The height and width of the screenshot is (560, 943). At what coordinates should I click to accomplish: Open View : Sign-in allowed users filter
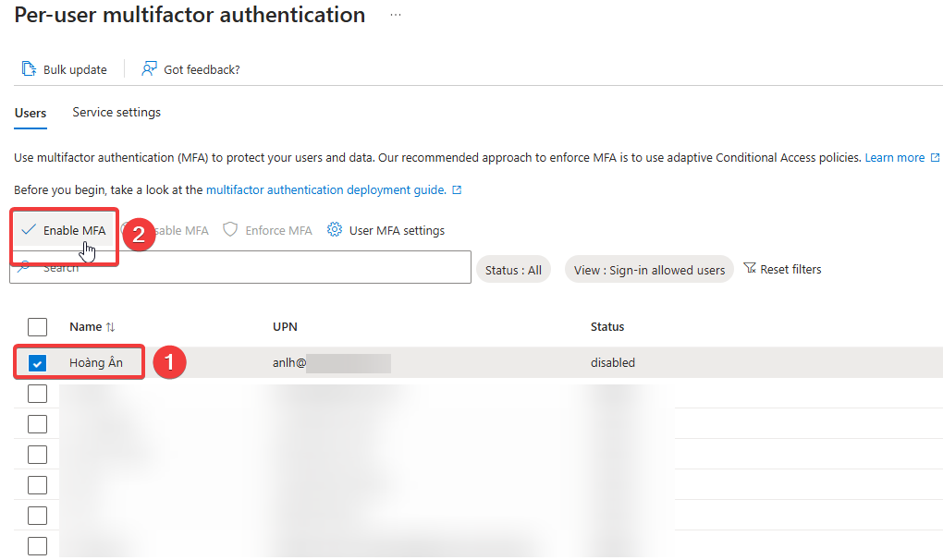649,270
